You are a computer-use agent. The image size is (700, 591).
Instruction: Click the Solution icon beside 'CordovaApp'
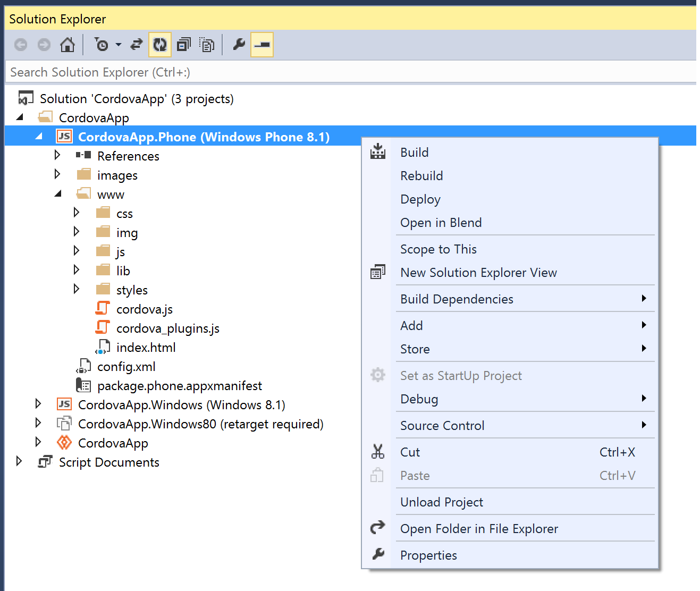pyautogui.click(x=26, y=98)
